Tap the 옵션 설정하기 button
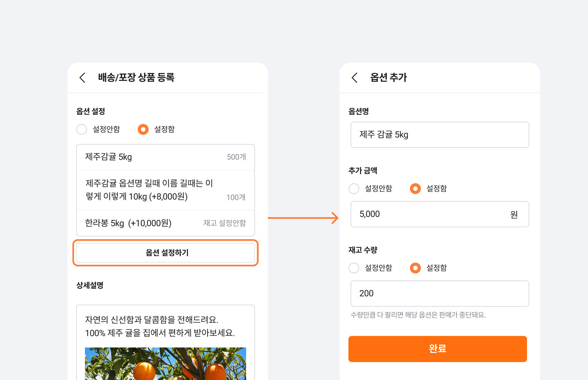 point(165,253)
